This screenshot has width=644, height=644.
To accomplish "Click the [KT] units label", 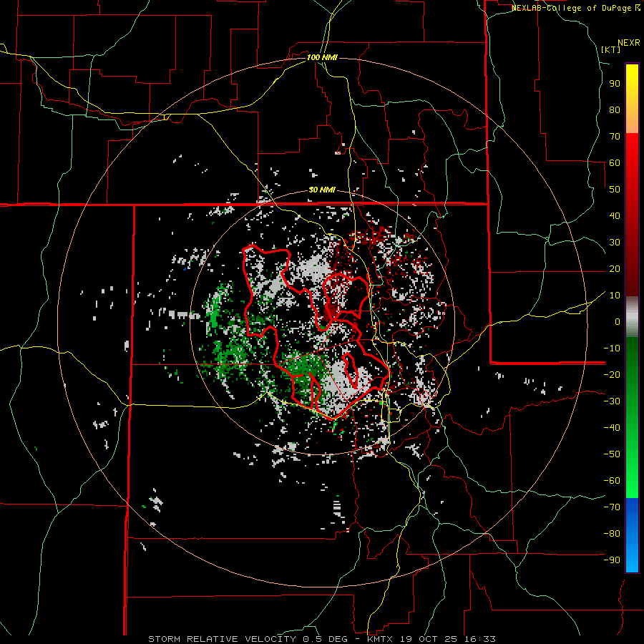I will (610, 49).
